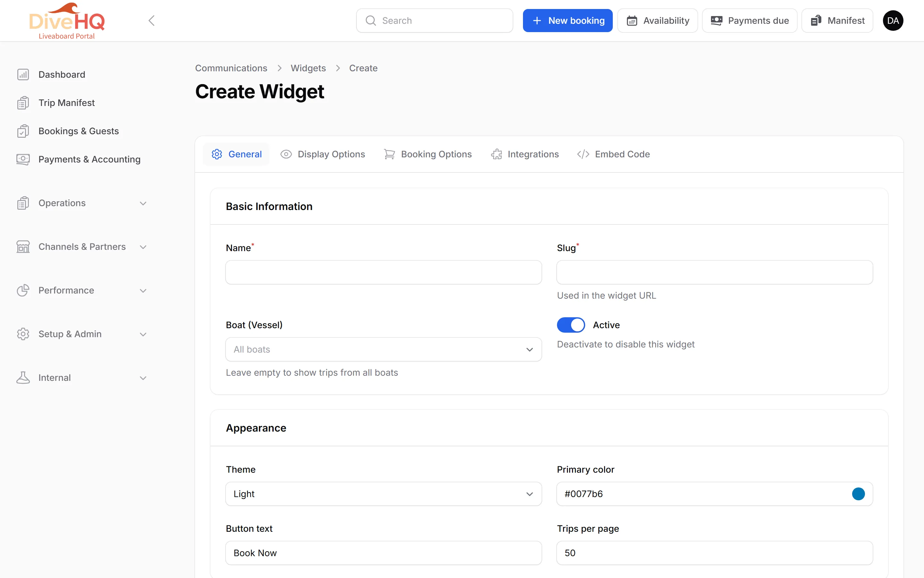Click the Trip Manifest clipboard icon
The height and width of the screenshot is (578, 924).
point(23,103)
